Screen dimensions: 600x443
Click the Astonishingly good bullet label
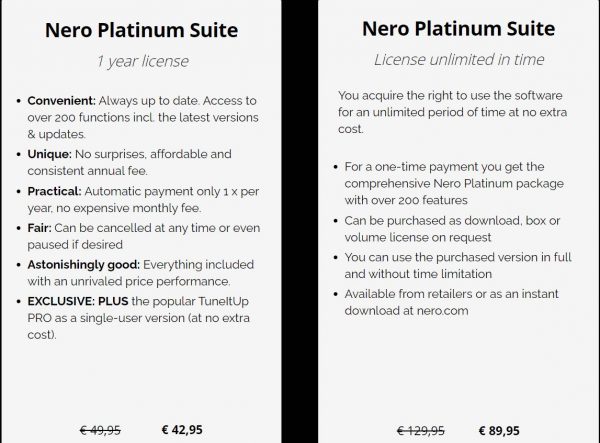(x=83, y=265)
